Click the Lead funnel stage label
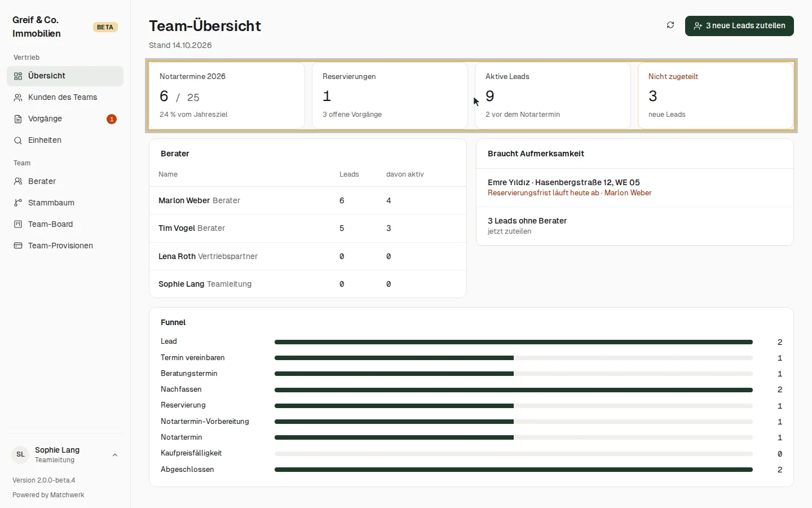This screenshot has height=508, width=812. (169, 341)
